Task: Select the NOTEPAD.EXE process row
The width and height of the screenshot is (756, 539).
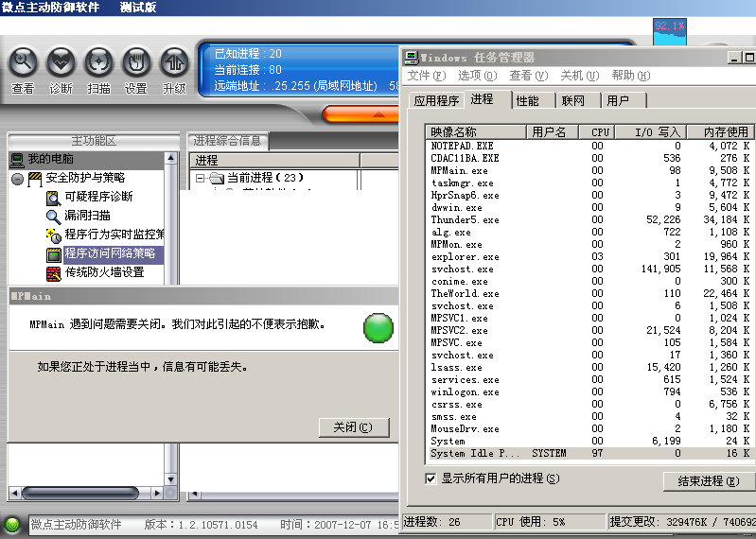Action: [590, 146]
